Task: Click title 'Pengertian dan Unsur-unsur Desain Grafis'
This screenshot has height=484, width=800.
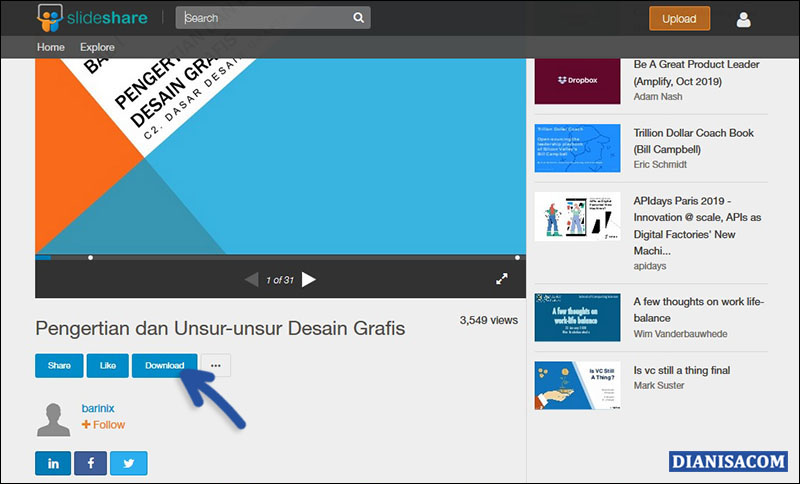Action: pyautogui.click(x=220, y=328)
